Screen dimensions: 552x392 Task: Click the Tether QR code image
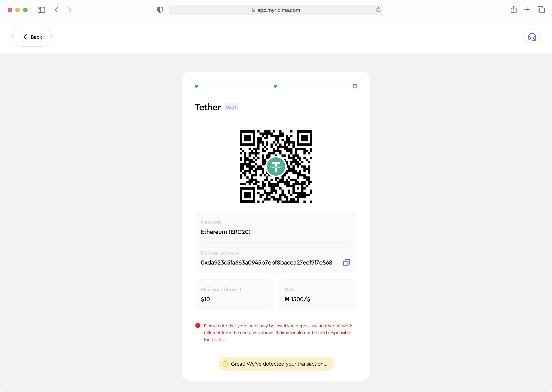[276, 167]
